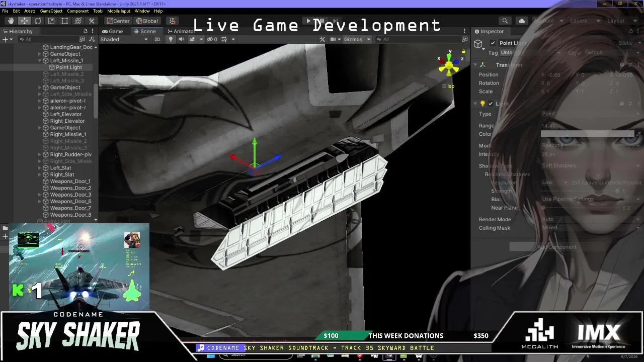Switch the Iso projection label

pyautogui.click(x=451, y=86)
